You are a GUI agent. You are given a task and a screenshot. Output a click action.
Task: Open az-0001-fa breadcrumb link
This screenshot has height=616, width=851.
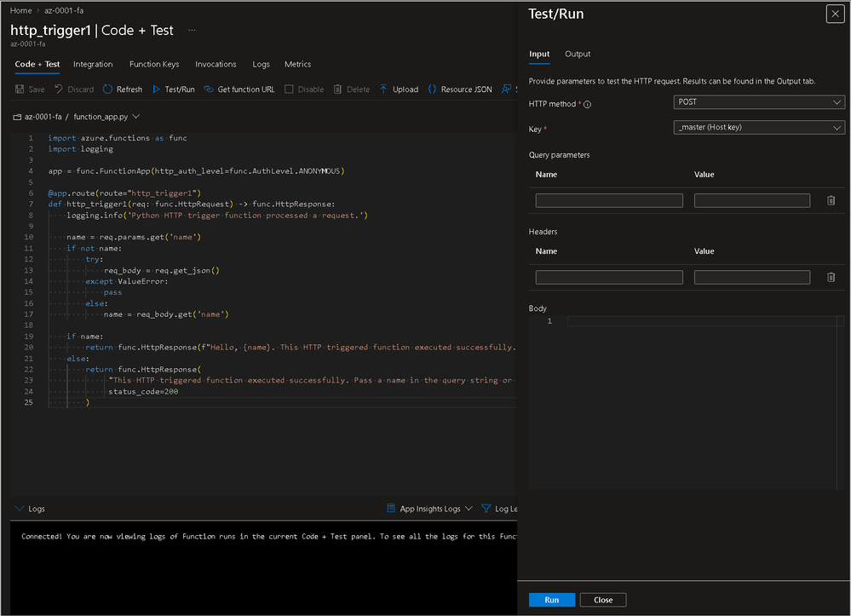tap(64, 10)
